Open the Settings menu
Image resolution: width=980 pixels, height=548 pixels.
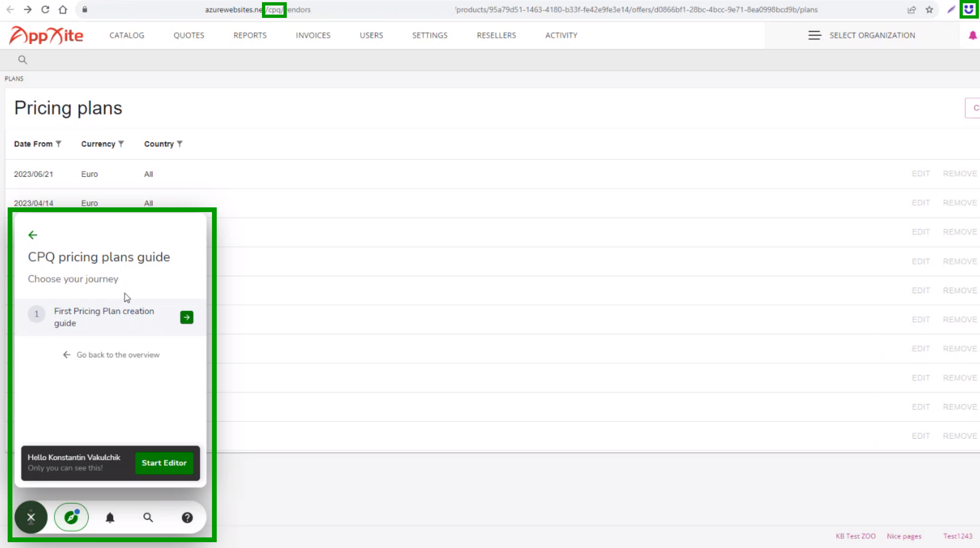coord(430,35)
